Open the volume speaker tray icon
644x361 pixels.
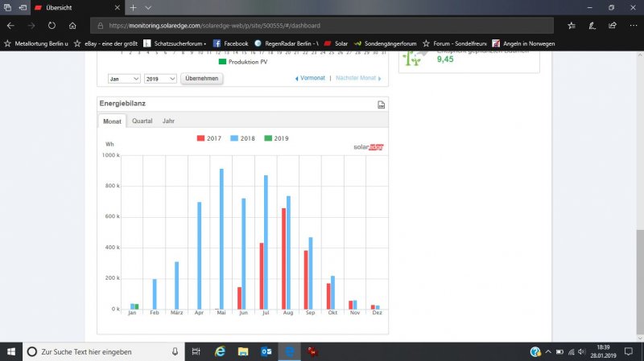coord(581,351)
